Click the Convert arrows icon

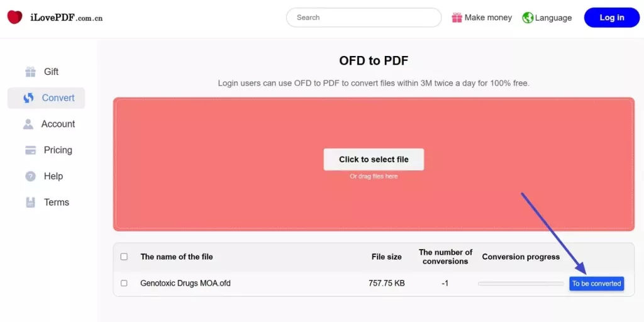pyautogui.click(x=28, y=98)
